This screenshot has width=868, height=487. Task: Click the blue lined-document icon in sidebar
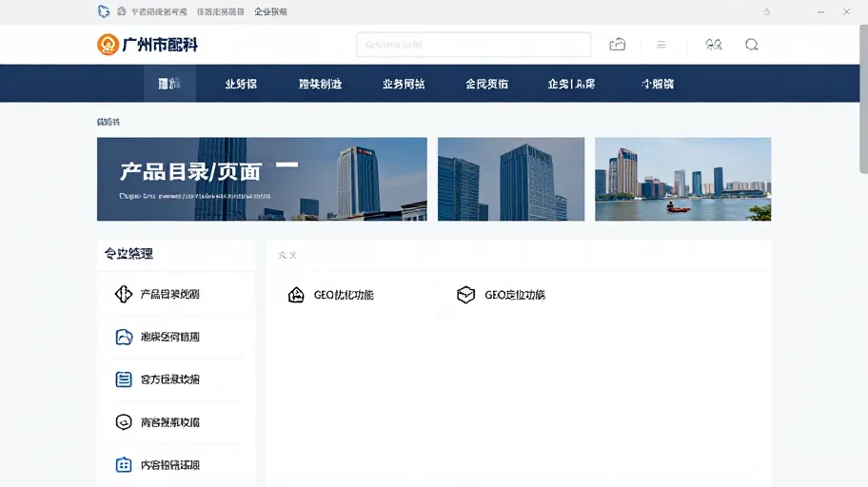point(124,380)
